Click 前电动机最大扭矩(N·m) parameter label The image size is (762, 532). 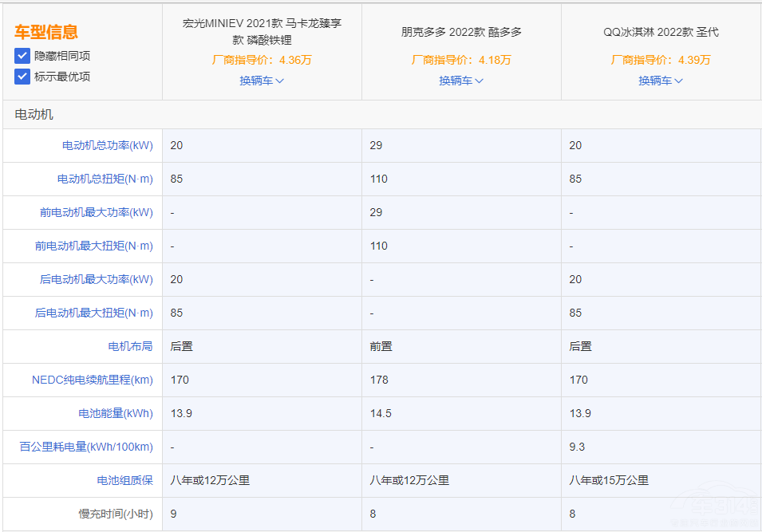pyautogui.click(x=94, y=246)
